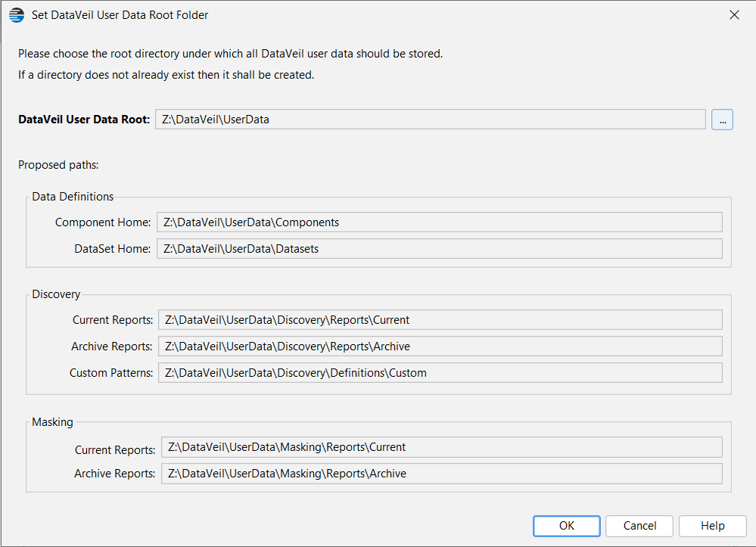
Task: Click the 'Discovery' group title
Action: pos(56,294)
